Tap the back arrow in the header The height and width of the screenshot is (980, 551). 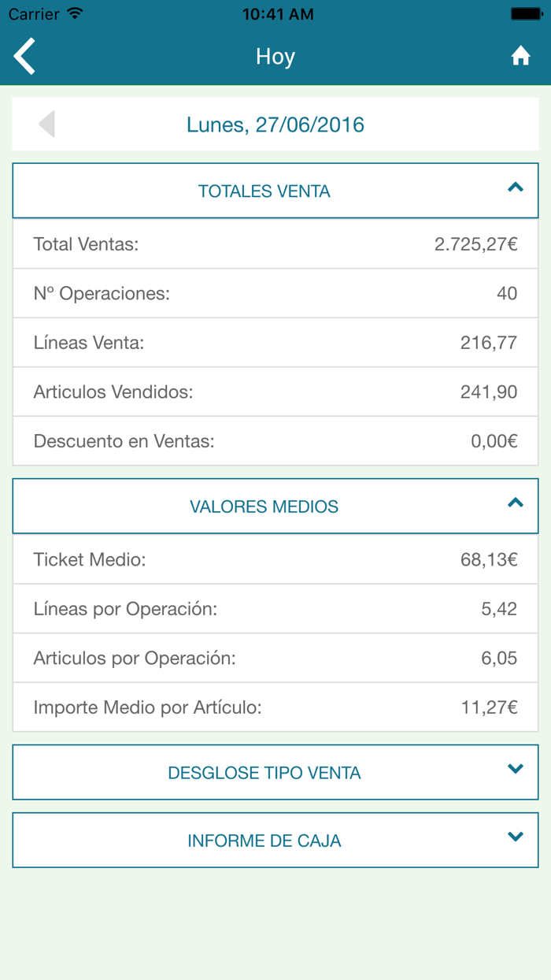click(24, 56)
